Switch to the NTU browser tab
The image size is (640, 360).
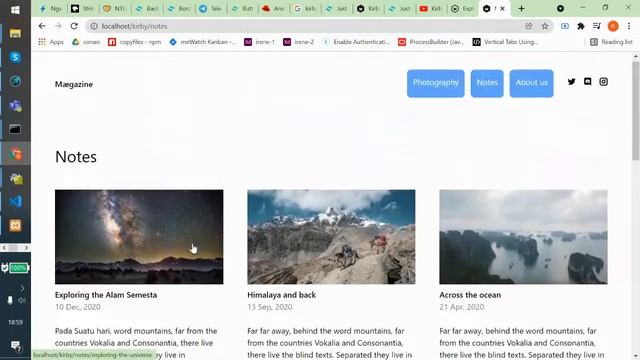coord(115,9)
